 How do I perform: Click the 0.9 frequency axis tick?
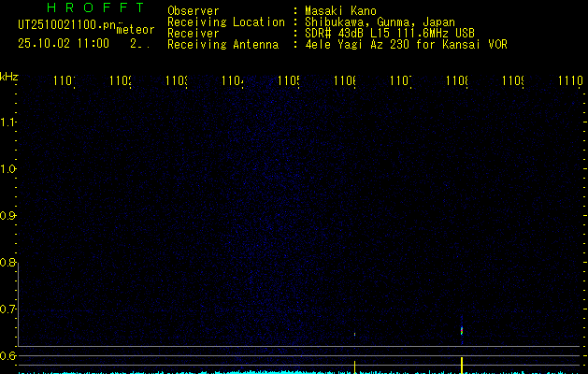8,216
